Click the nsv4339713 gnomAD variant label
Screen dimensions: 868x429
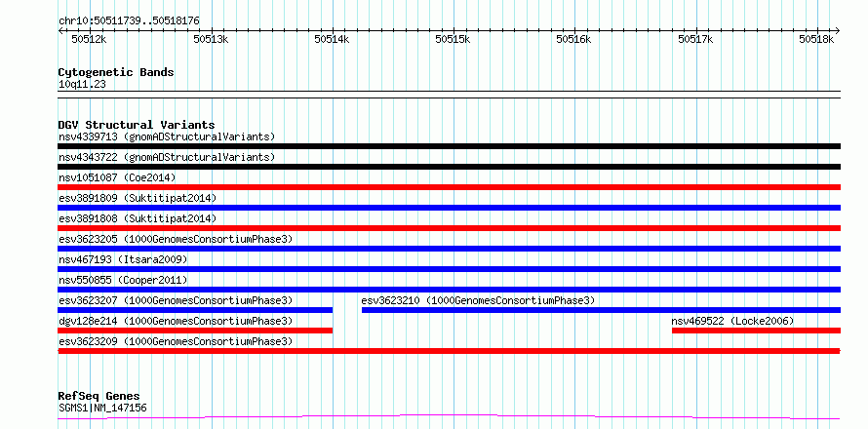coord(167,136)
